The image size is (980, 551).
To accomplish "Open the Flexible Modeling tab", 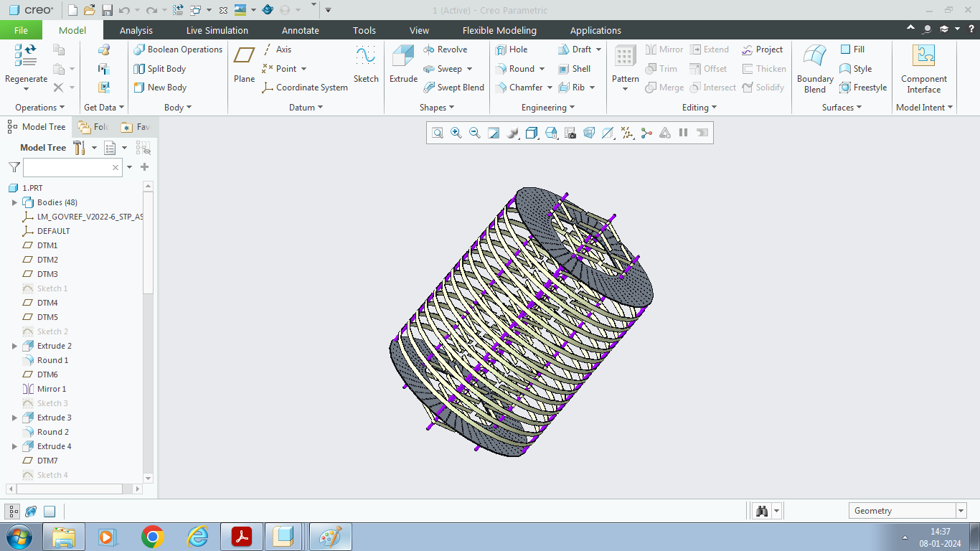I will tap(499, 30).
